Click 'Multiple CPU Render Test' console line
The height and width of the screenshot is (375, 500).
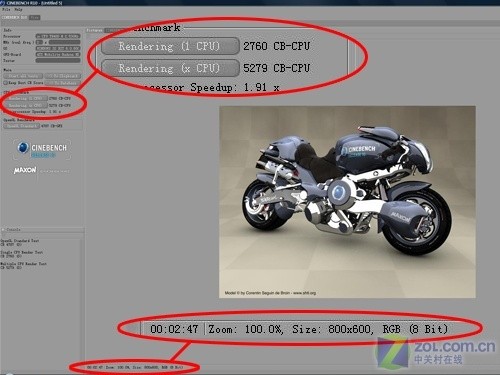tap(23, 264)
